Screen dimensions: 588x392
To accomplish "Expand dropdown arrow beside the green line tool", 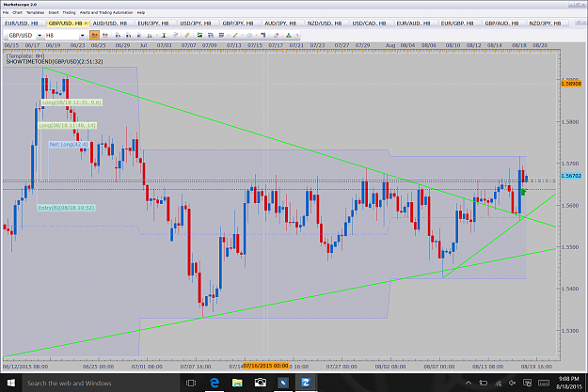I will [242, 36].
